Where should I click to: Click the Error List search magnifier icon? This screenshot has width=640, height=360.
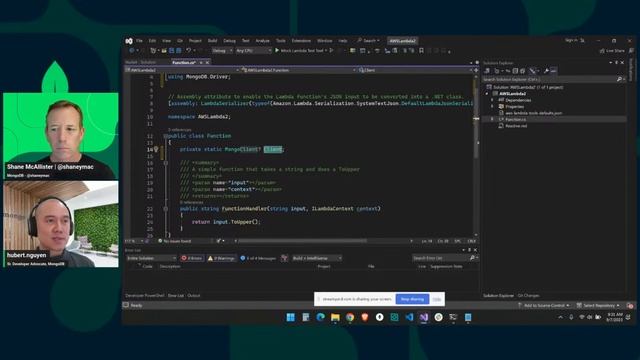(472, 258)
